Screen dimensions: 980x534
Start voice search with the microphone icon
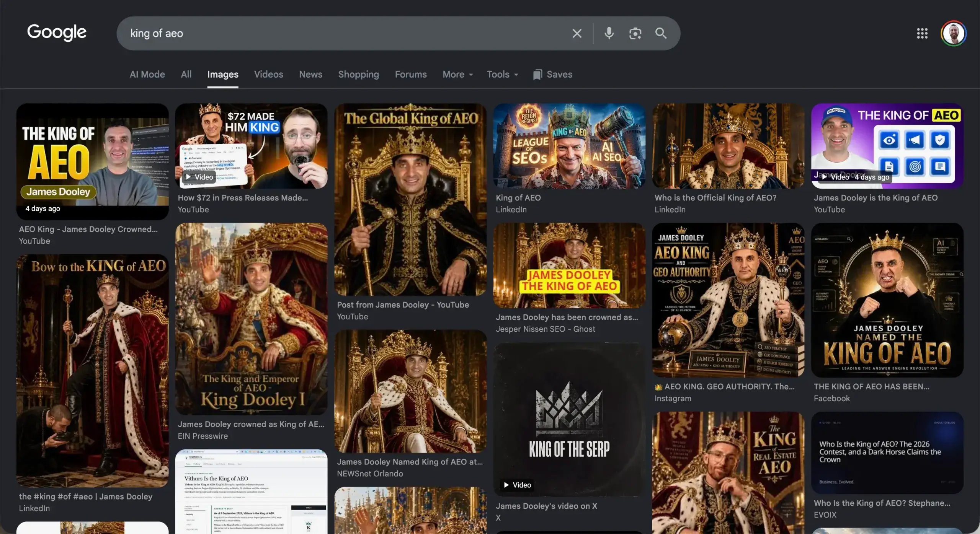pyautogui.click(x=609, y=33)
